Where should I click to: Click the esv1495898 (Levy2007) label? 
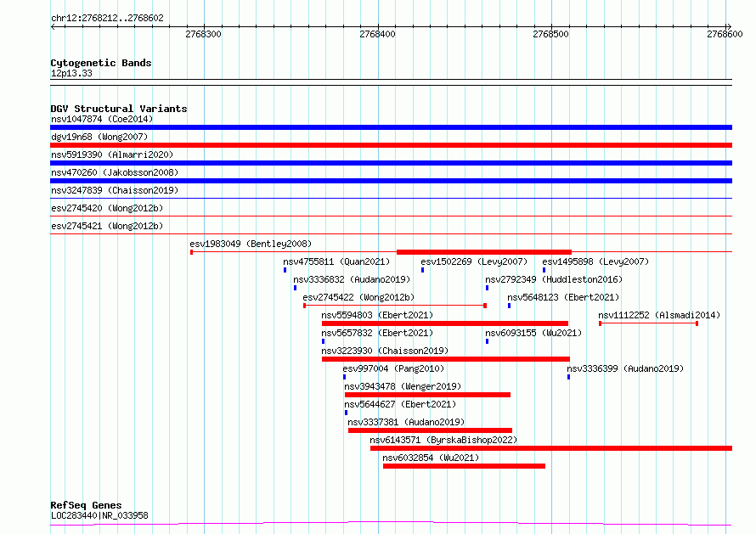click(595, 261)
